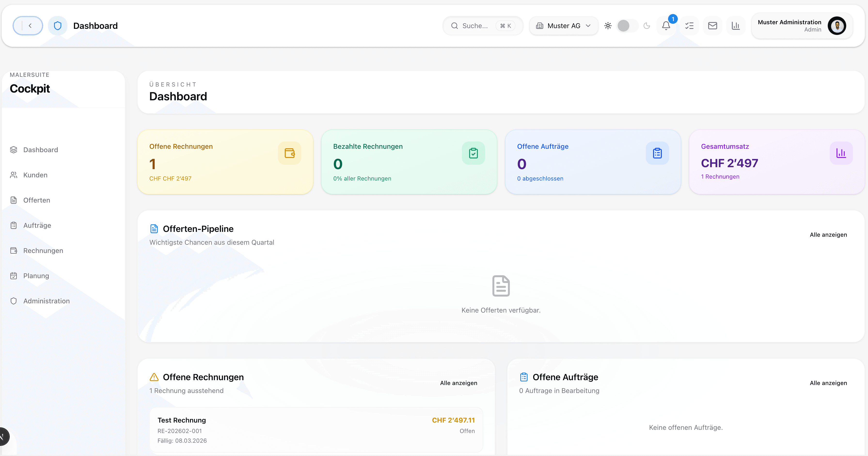Screen dimensions: 868x456
Task: Open the task checklist icon
Action: click(689, 26)
